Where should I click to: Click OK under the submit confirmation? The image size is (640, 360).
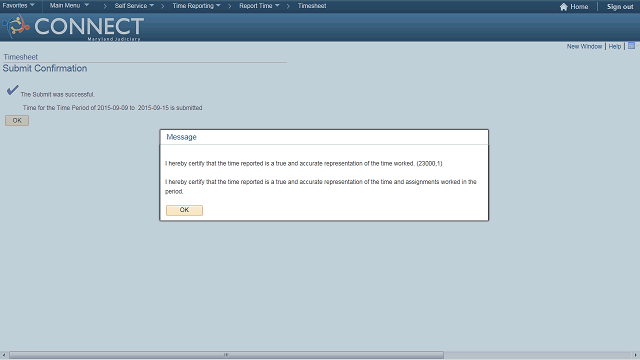point(17,120)
